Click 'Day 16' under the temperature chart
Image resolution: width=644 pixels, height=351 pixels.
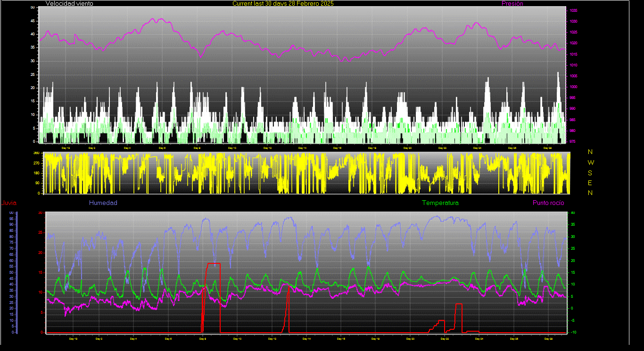(341, 339)
